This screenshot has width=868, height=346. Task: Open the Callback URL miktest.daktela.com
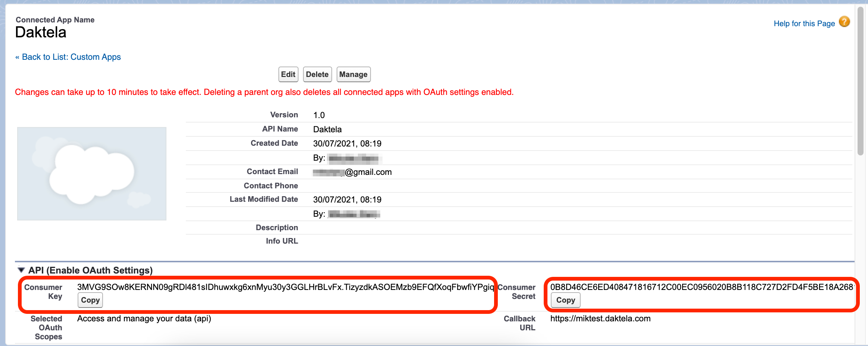click(600, 318)
